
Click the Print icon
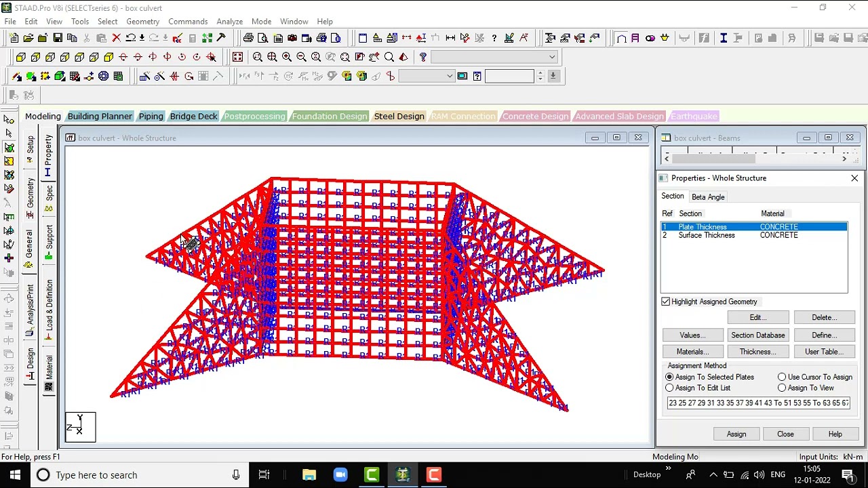248,38
